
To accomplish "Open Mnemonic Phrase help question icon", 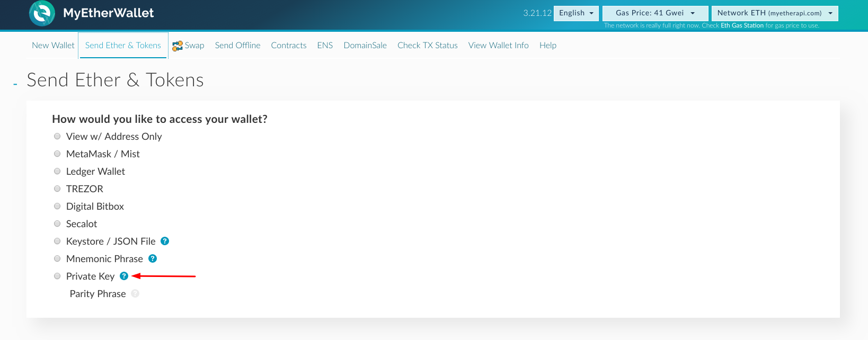I will coord(153,258).
